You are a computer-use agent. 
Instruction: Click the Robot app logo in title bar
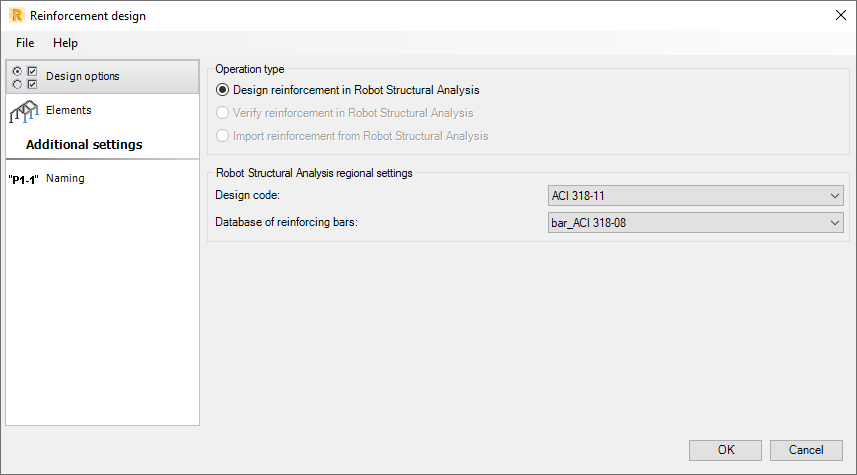[x=15, y=15]
